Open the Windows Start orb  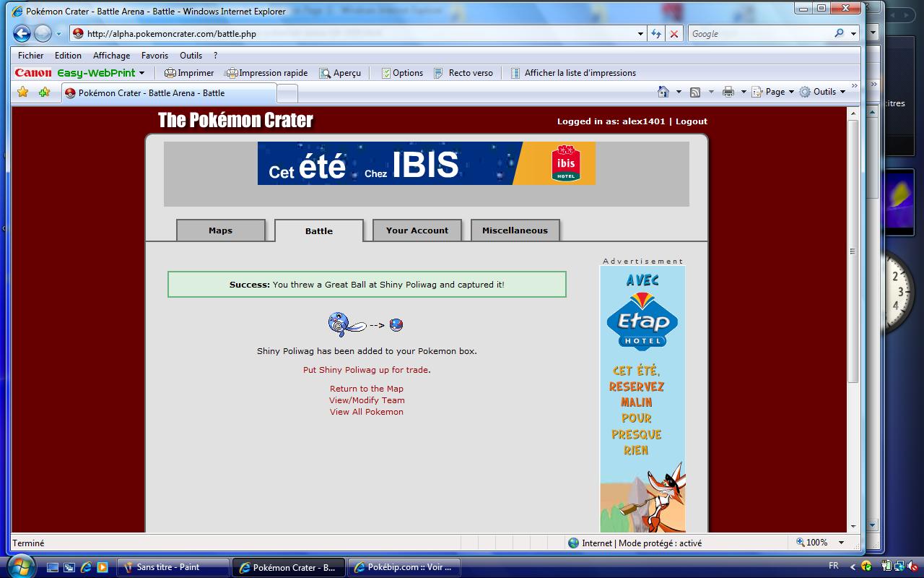click(x=20, y=566)
